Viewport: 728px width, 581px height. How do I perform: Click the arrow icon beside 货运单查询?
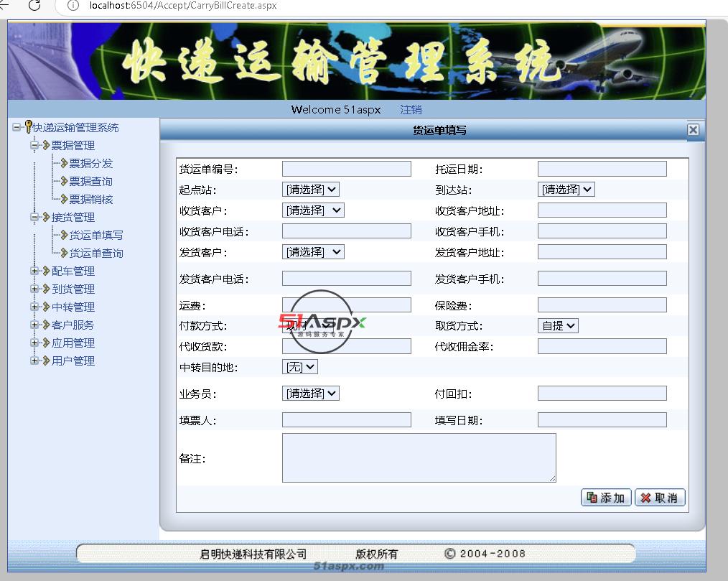(64, 253)
